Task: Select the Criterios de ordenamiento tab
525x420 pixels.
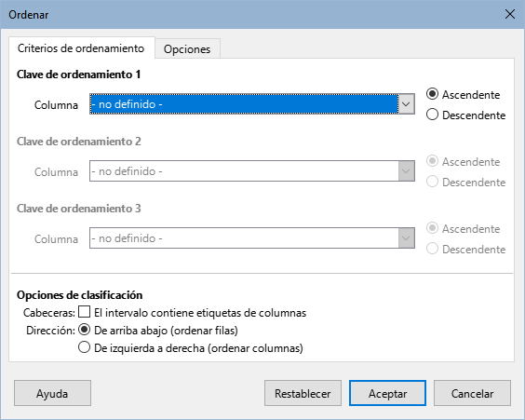Action: [81, 48]
